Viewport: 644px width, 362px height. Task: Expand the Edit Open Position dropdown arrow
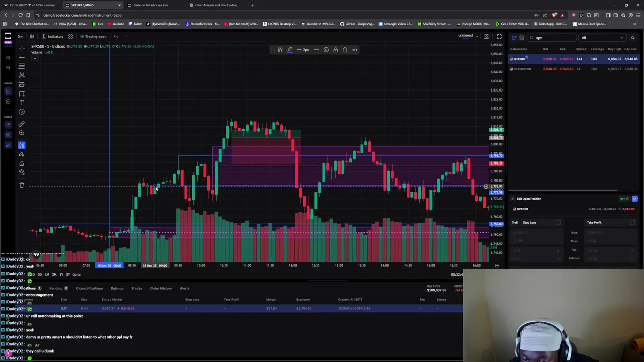tap(635, 199)
